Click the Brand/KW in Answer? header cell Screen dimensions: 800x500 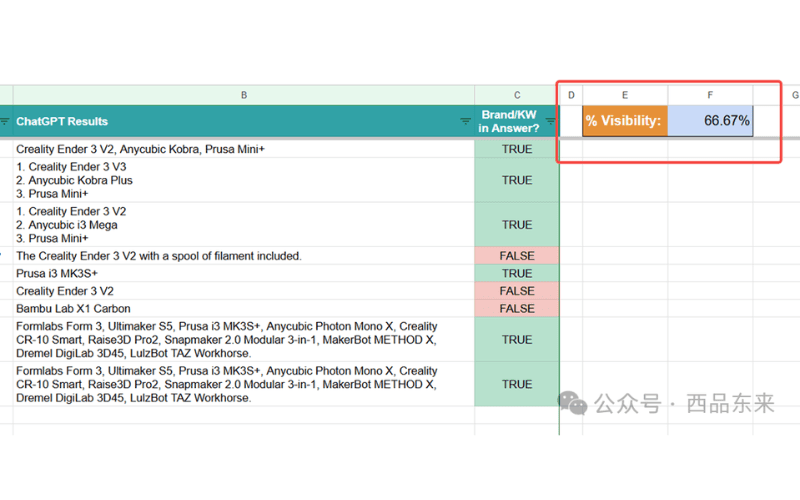517,121
